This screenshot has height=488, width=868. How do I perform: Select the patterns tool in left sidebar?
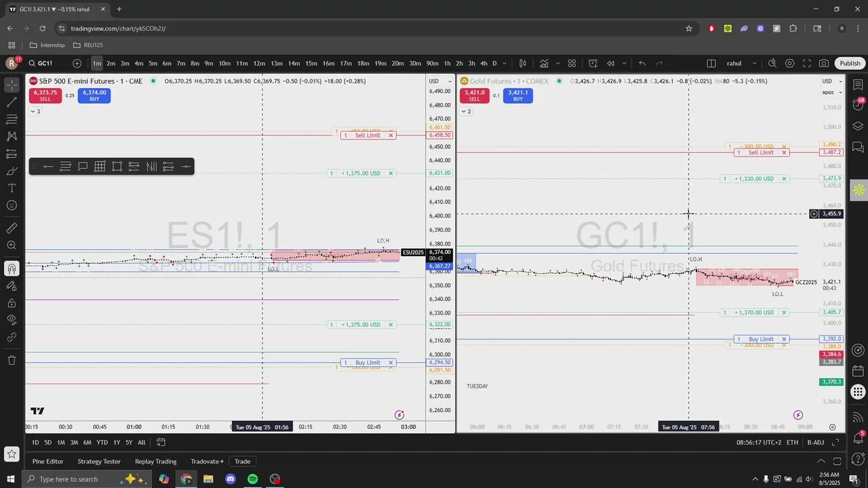point(12,136)
